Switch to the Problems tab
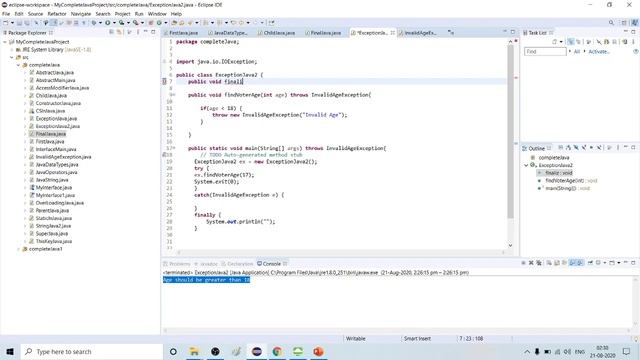Image resolution: width=640 pixels, height=360 pixels. click(177, 264)
